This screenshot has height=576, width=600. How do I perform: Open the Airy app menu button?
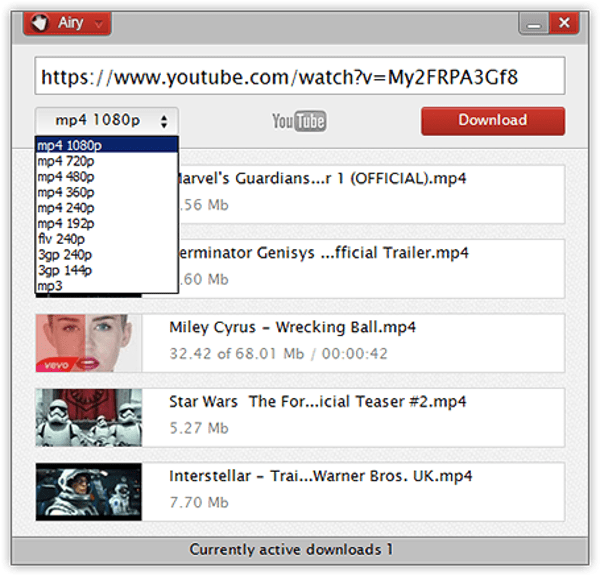click(66, 24)
